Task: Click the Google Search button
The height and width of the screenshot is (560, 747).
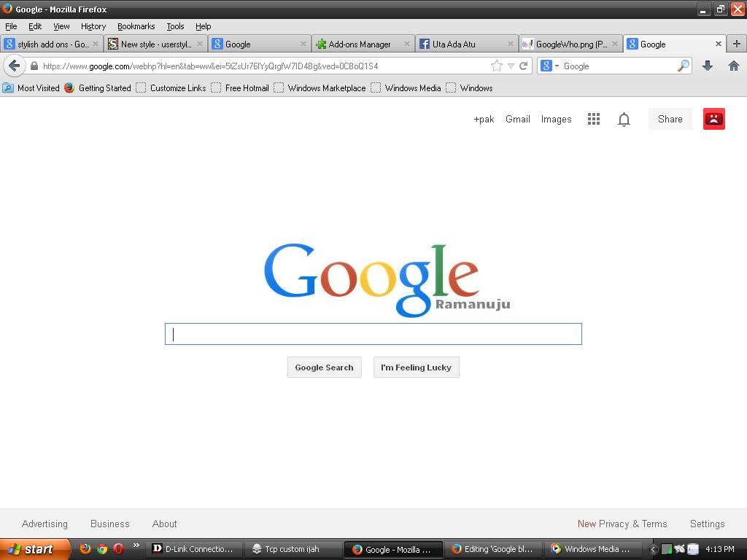Action: click(325, 367)
